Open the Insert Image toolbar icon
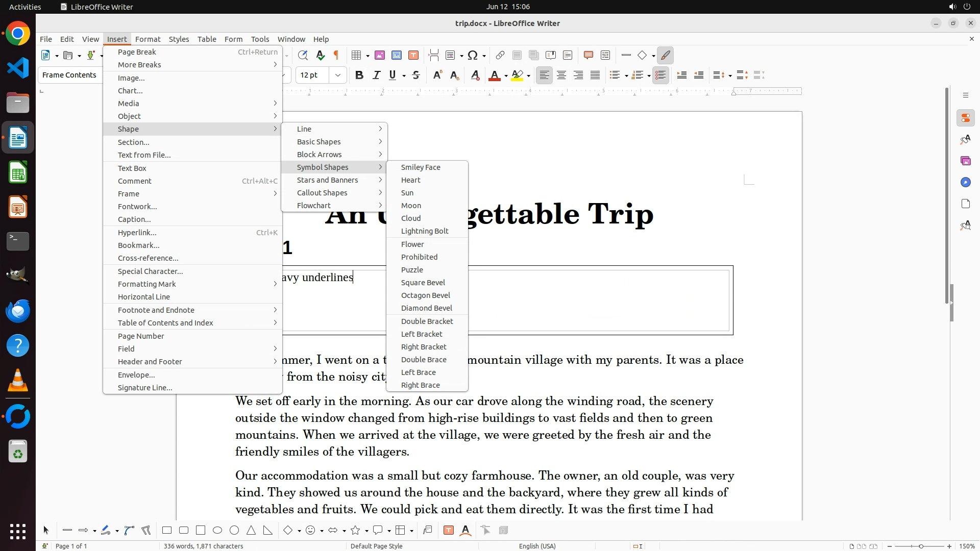The image size is (980, 551). coord(380,56)
